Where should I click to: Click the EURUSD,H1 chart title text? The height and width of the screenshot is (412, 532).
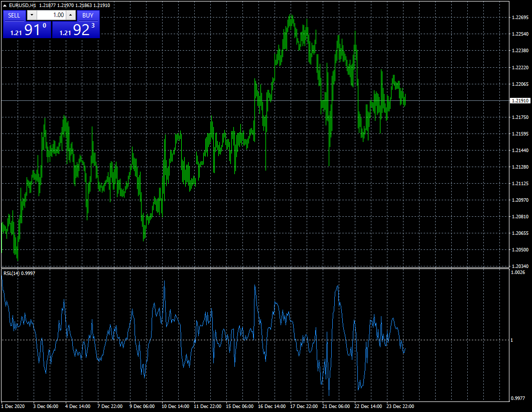click(23, 6)
